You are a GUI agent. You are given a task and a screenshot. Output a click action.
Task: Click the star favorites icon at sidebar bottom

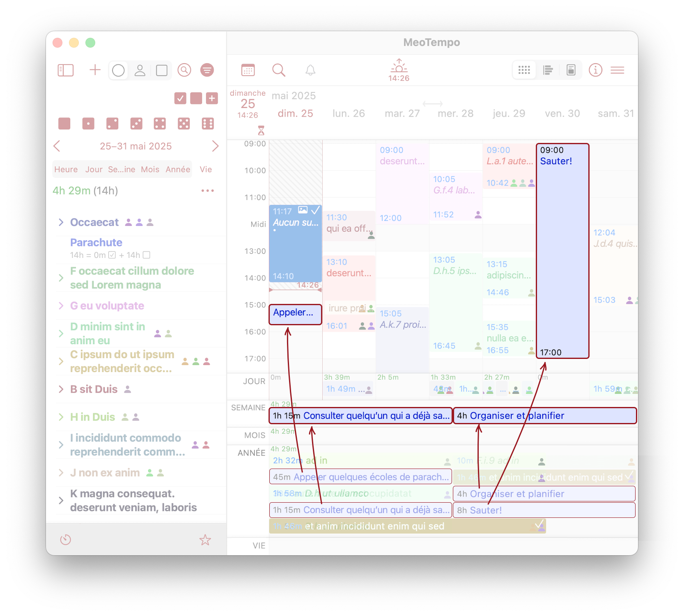[205, 540]
